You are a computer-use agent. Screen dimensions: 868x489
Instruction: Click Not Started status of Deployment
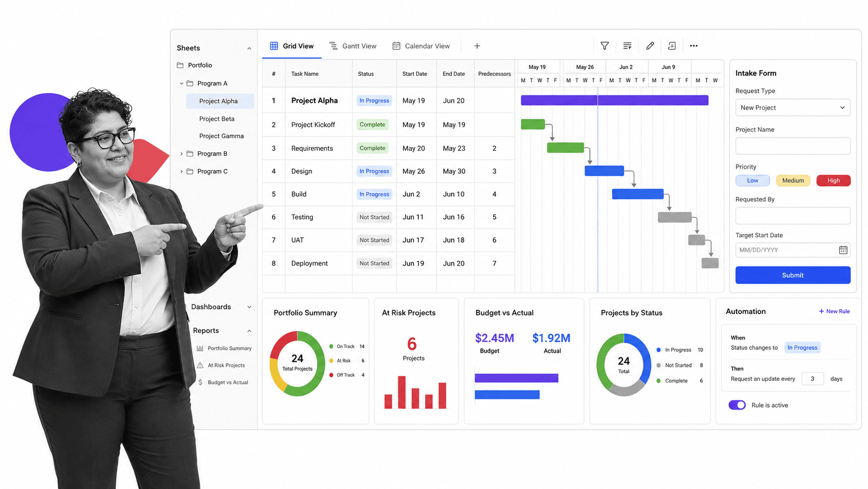(374, 263)
